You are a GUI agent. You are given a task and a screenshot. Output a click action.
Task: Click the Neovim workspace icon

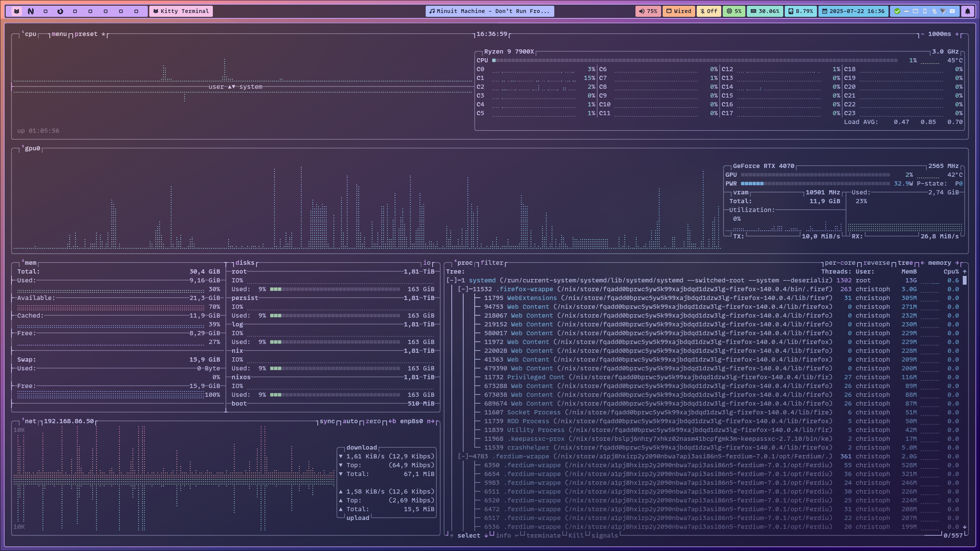(x=31, y=11)
